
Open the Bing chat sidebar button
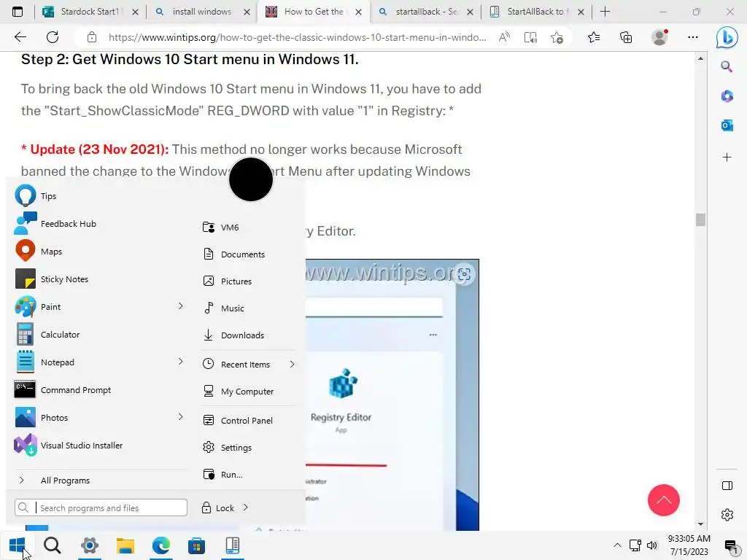pos(727,37)
